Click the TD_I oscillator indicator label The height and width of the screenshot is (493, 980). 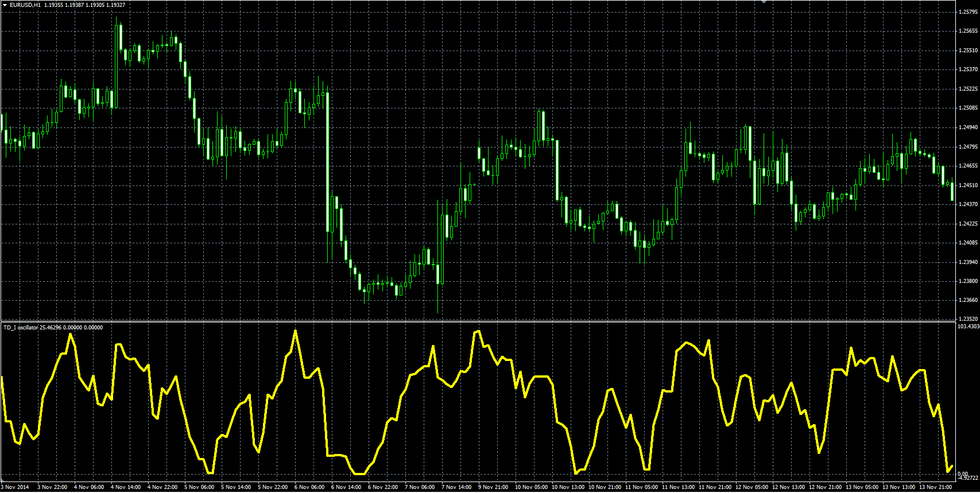pos(21,327)
